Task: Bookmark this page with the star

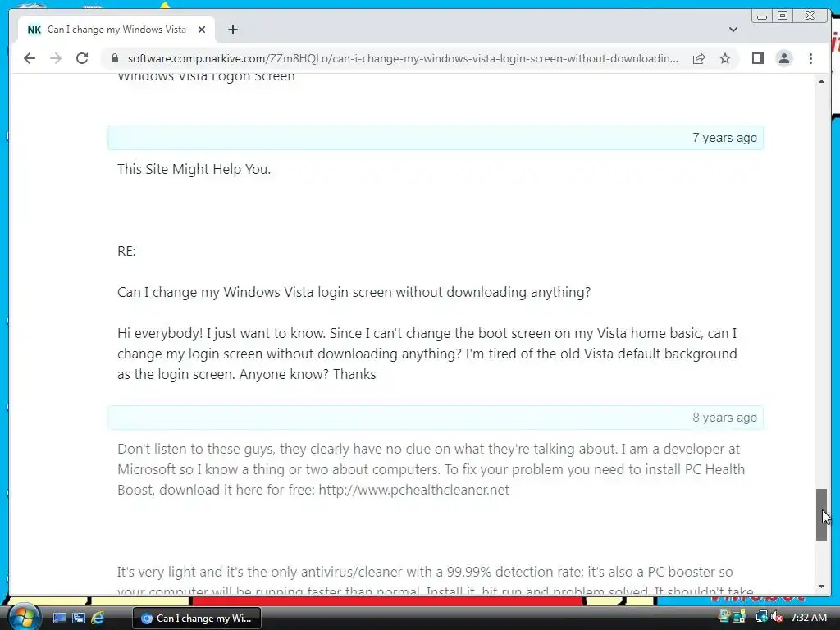Action: pos(725,58)
